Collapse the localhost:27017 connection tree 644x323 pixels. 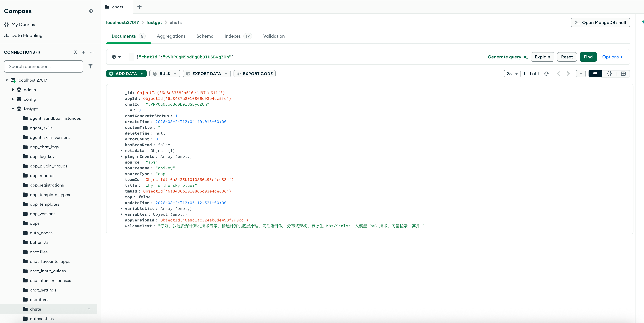point(7,80)
